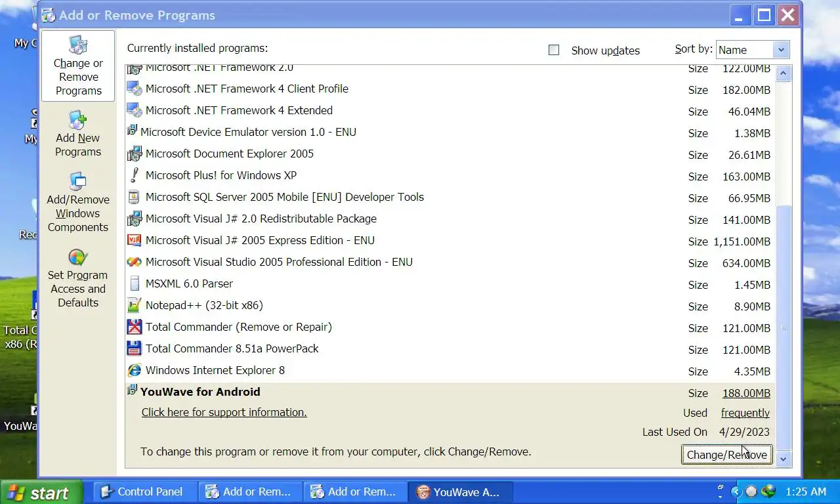Select SQL Server 2005 Mobile Developer Tools entry
The height and width of the screenshot is (504, 840).
coord(450,197)
